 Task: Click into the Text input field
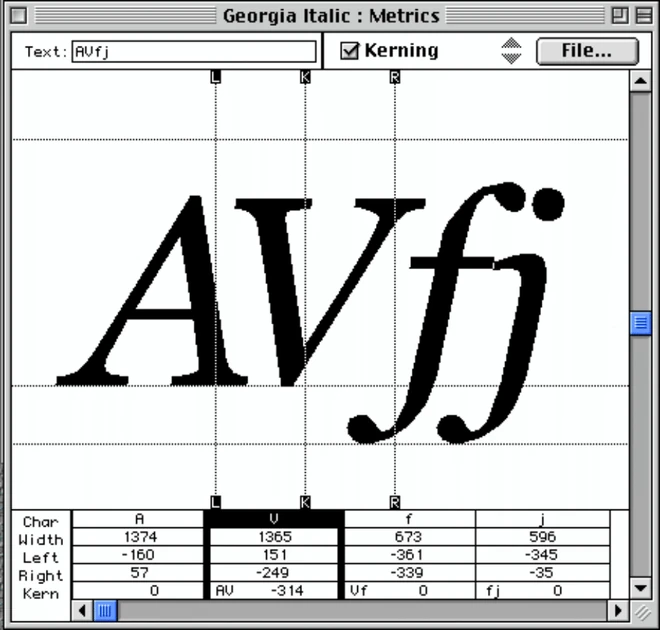[194, 52]
